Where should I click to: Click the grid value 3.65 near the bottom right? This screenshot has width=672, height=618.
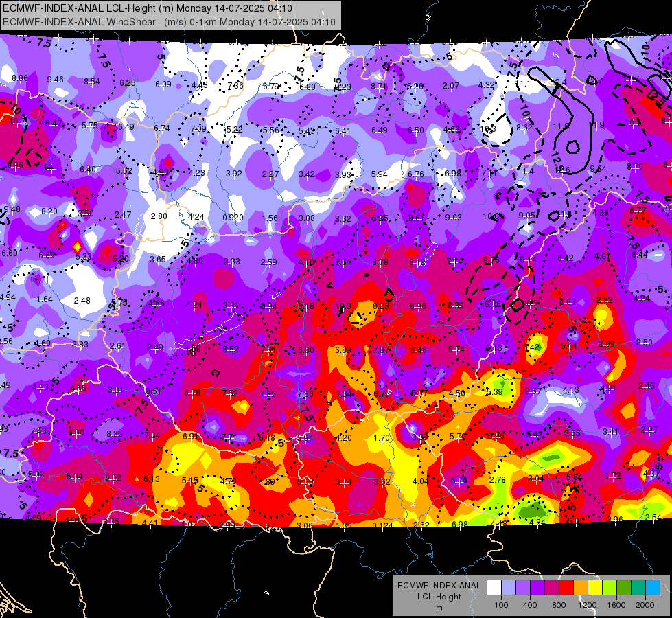click(572, 433)
